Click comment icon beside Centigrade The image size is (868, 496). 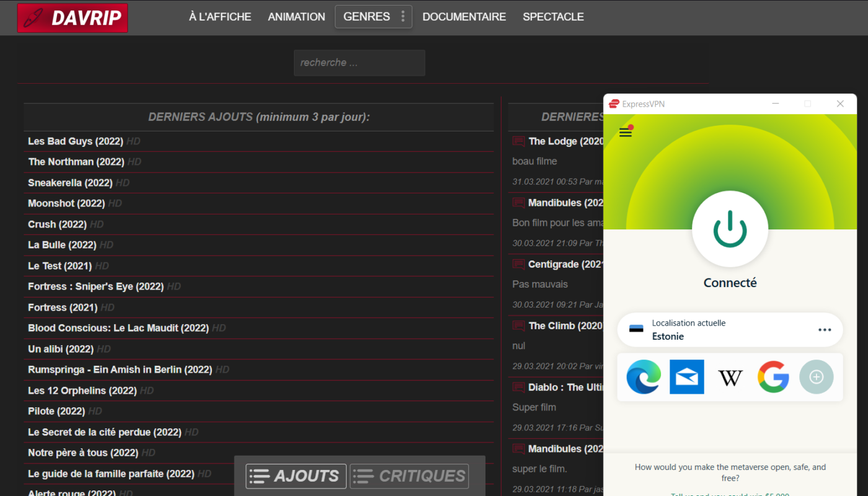(518, 264)
